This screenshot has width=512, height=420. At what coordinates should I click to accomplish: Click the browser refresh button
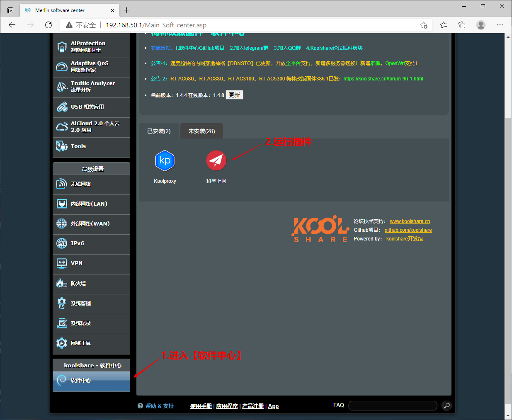49,25
